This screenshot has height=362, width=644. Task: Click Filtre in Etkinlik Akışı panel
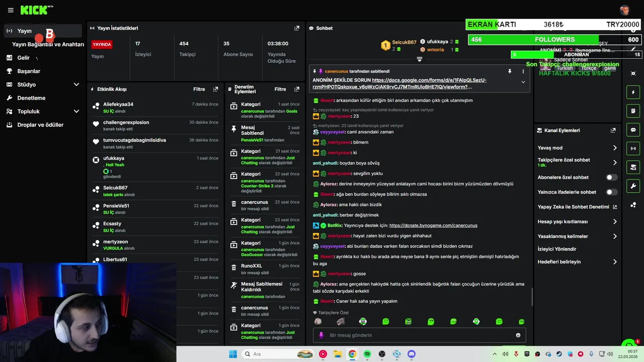199,89
